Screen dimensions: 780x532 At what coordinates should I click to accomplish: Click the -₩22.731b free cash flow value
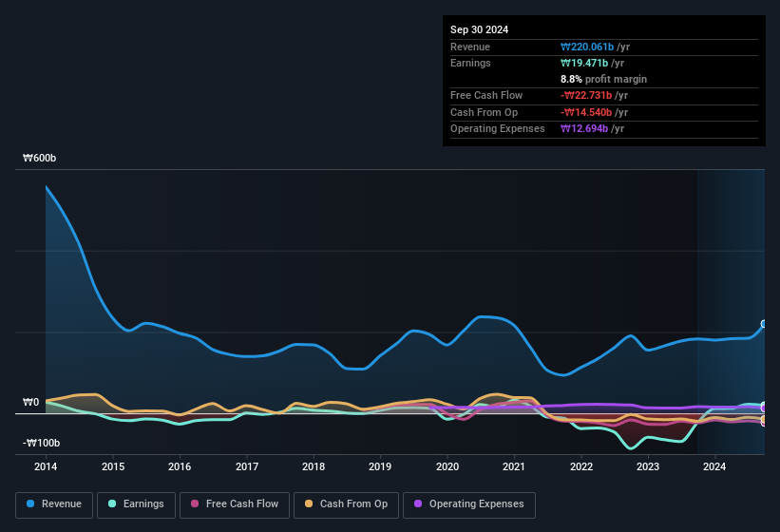click(x=593, y=96)
